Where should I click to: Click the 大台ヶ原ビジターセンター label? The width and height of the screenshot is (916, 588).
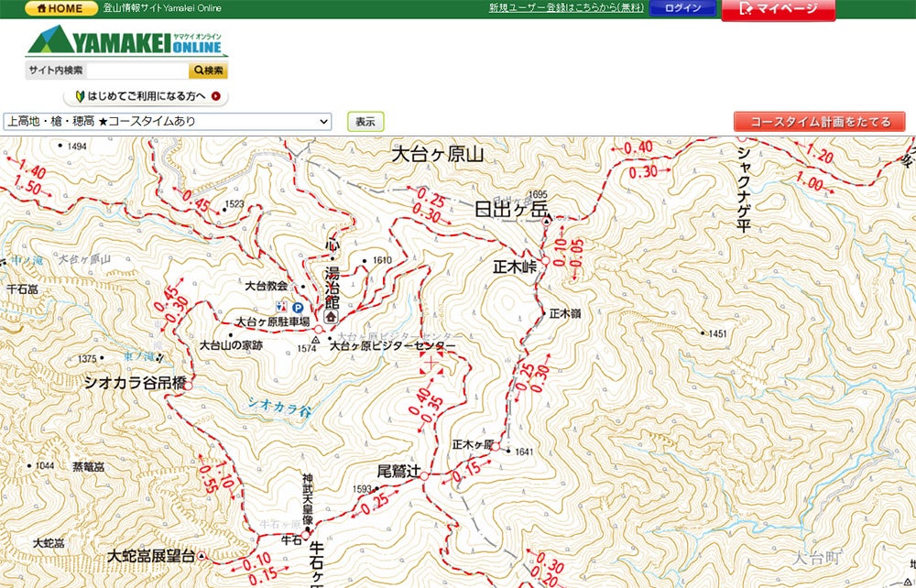click(x=393, y=346)
